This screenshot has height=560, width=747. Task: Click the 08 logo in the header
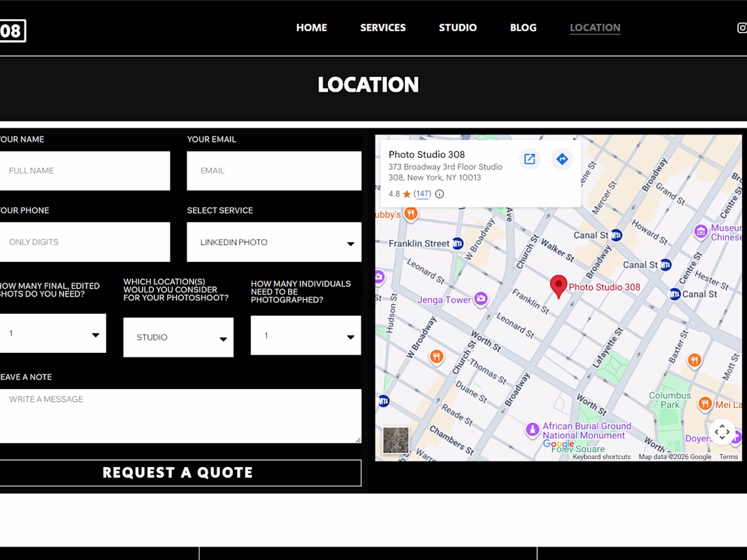pos(13,31)
